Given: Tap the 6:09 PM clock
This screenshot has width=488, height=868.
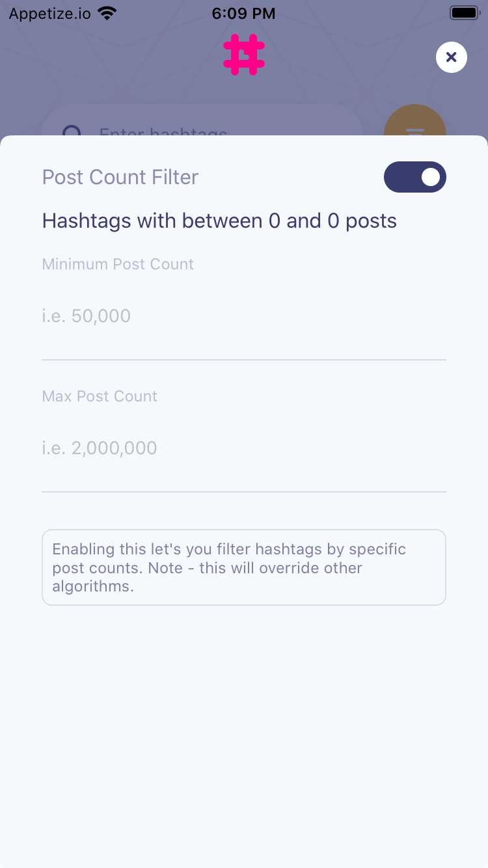Looking at the screenshot, I should [244, 14].
